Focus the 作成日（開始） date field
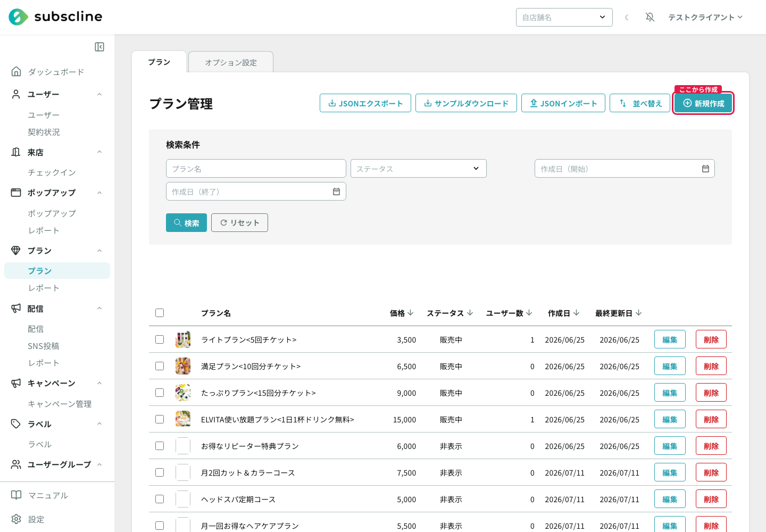Viewport: 766px width, 532px height. pos(625,169)
